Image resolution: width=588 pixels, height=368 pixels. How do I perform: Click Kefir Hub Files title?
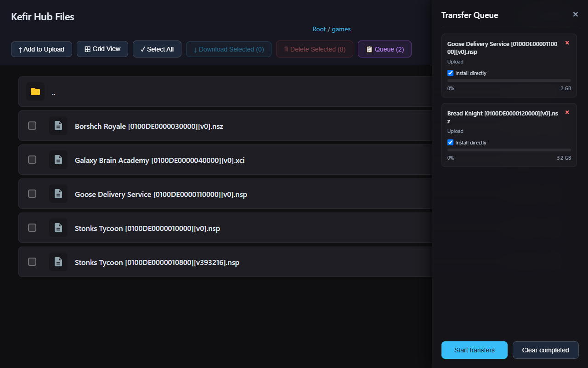pos(43,17)
